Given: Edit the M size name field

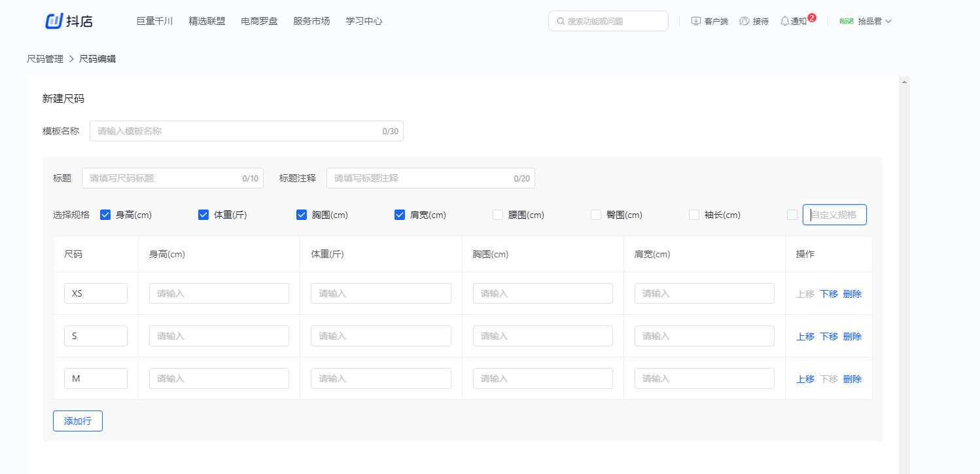Looking at the screenshot, I should click(x=96, y=378).
